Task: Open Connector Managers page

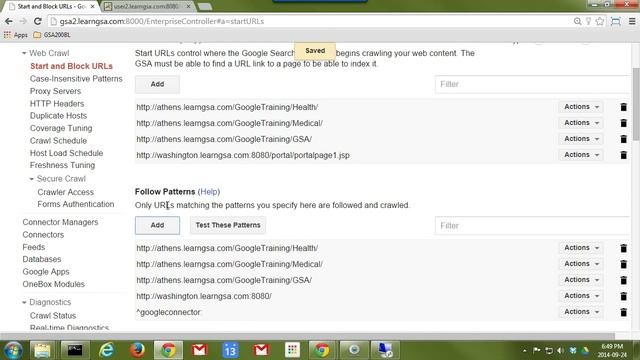Action: coord(60,222)
